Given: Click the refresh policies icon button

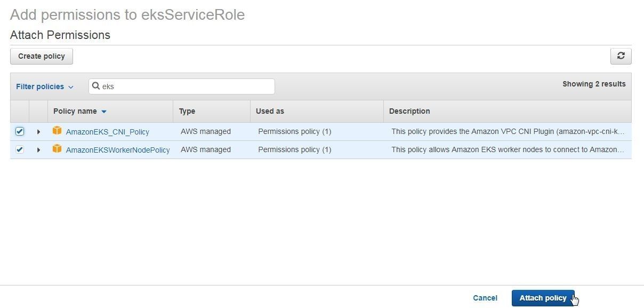Looking at the screenshot, I should coord(621,56).
